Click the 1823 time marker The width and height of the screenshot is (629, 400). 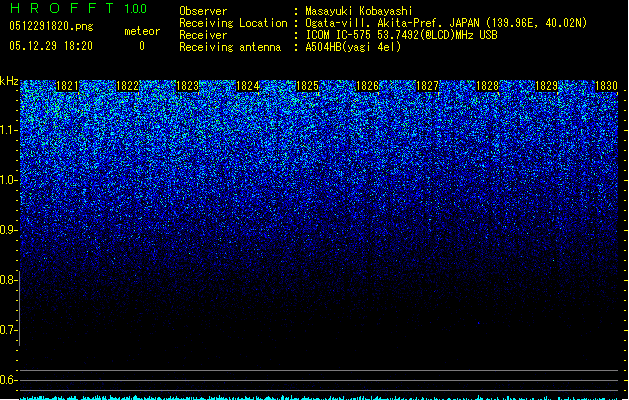[187, 86]
